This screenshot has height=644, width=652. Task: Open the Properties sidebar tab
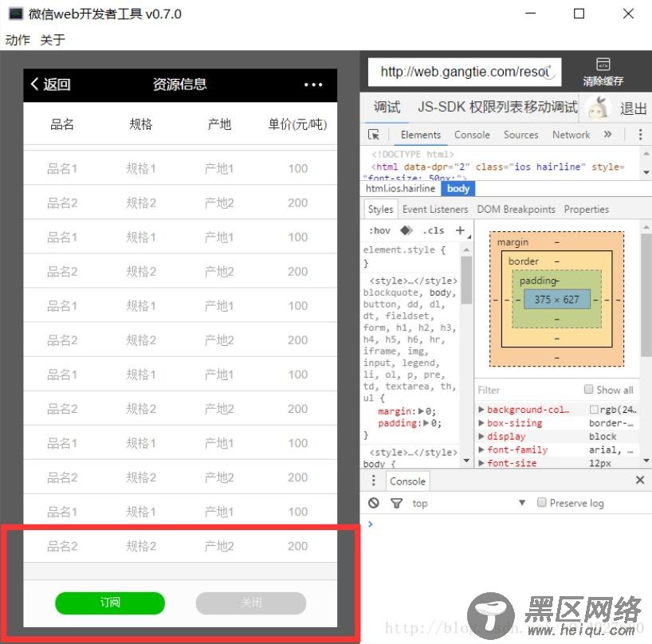click(x=587, y=209)
